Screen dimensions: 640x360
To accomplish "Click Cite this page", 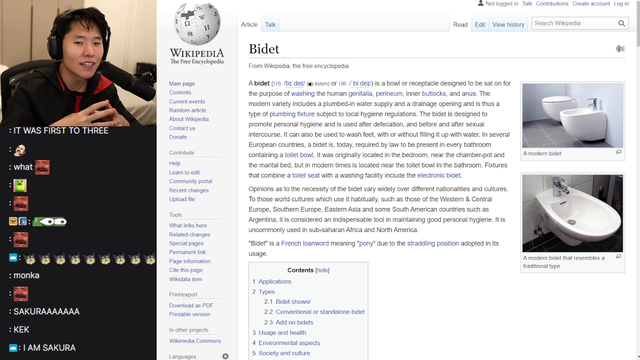I will (x=186, y=270).
